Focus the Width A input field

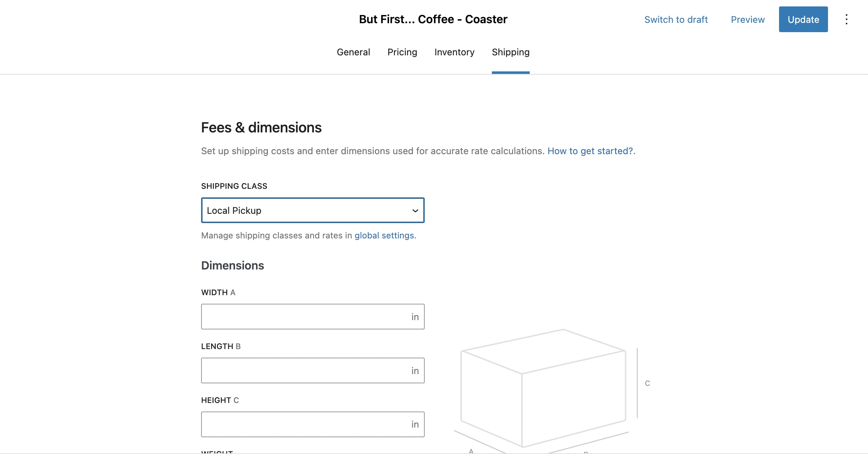pos(313,317)
